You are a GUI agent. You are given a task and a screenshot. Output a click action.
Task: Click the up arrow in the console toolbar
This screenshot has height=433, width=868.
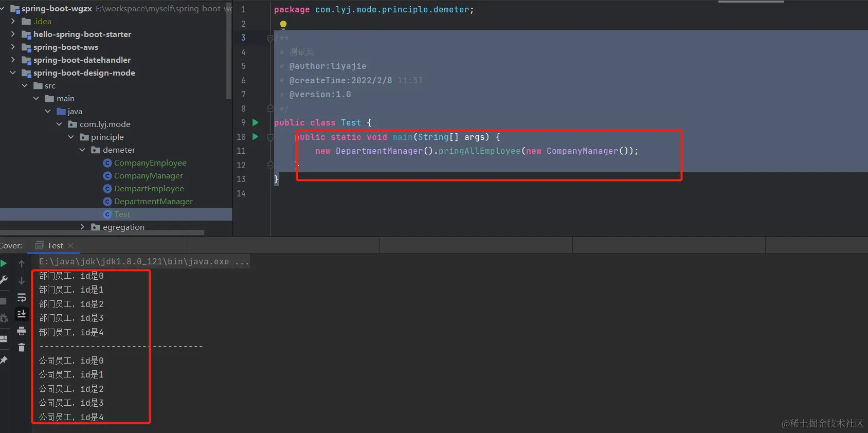[22, 264]
